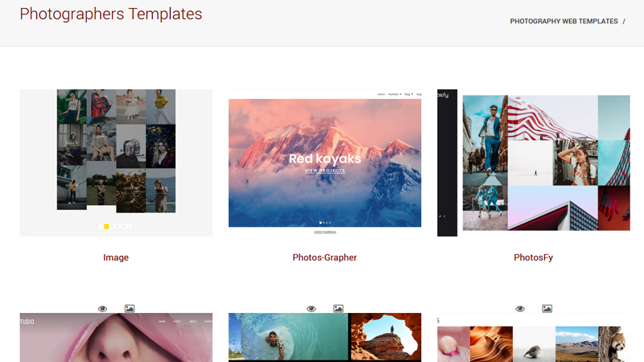
Task: Select the first slider dot in Red kayaks preview
Action: click(x=320, y=223)
